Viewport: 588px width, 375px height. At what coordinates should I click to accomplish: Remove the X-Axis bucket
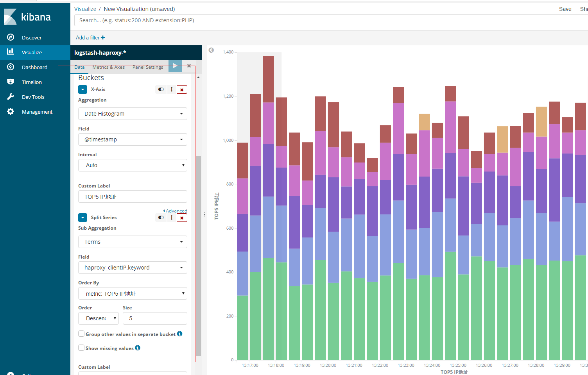182,89
